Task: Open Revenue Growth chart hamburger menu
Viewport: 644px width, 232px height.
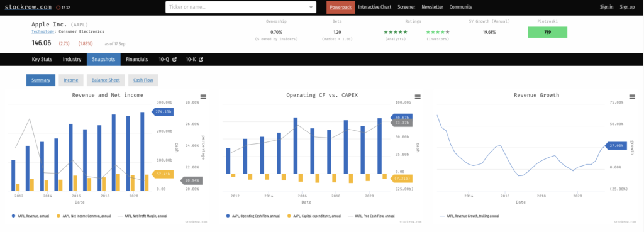Action: (632, 96)
